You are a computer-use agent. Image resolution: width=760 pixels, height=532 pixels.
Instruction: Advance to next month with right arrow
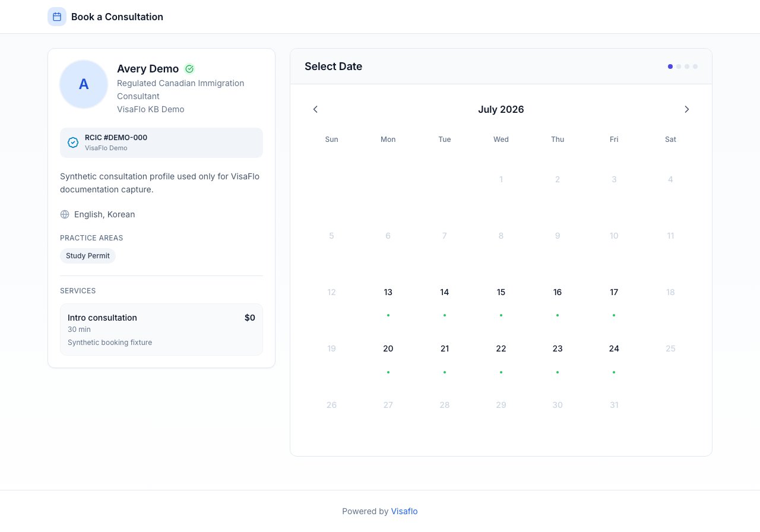(687, 109)
